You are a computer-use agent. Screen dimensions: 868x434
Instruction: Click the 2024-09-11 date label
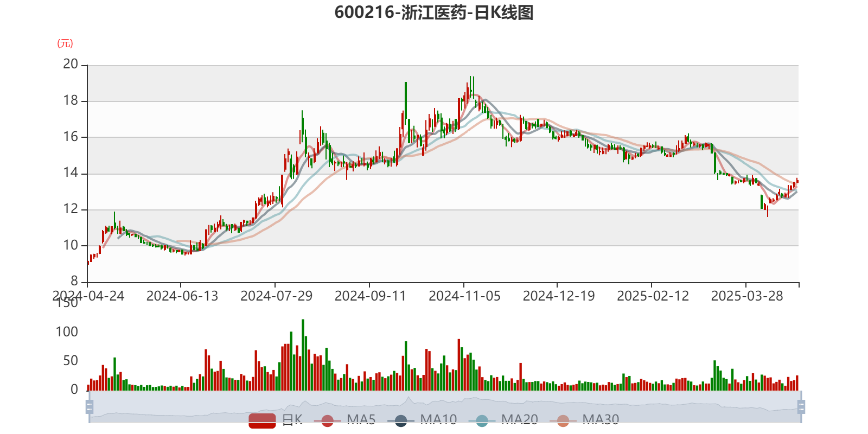(371, 296)
